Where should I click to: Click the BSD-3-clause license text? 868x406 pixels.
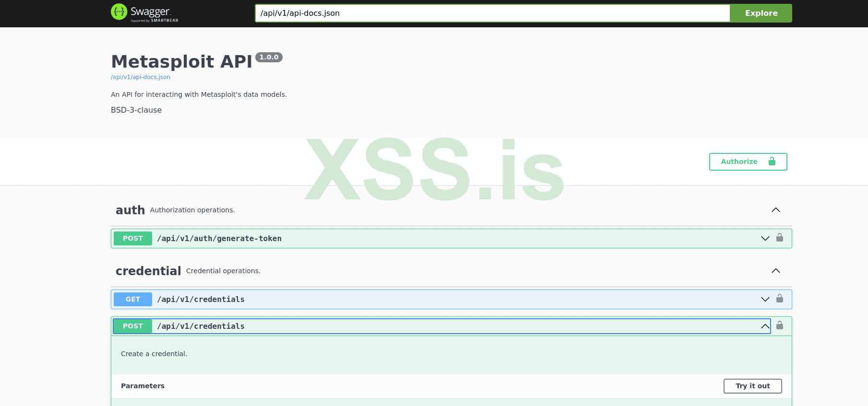[136, 110]
